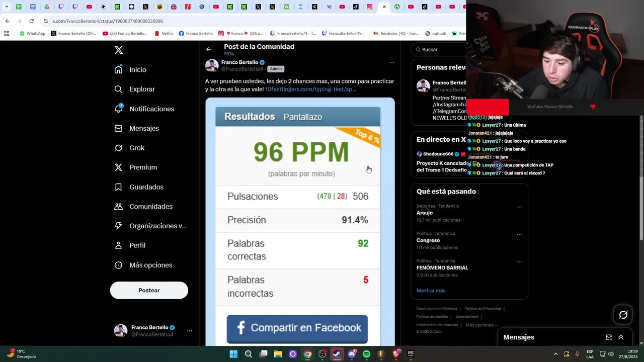Open account menu dots next to Franco Bertello
This screenshot has height=362, width=644.
click(190, 331)
